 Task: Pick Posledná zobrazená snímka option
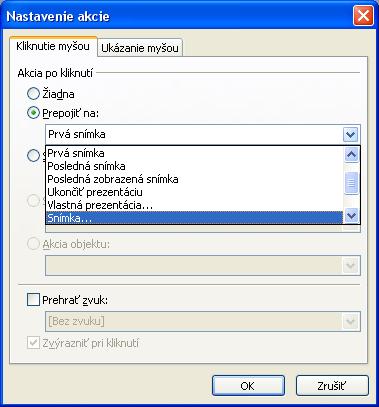pyautogui.click(x=194, y=179)
